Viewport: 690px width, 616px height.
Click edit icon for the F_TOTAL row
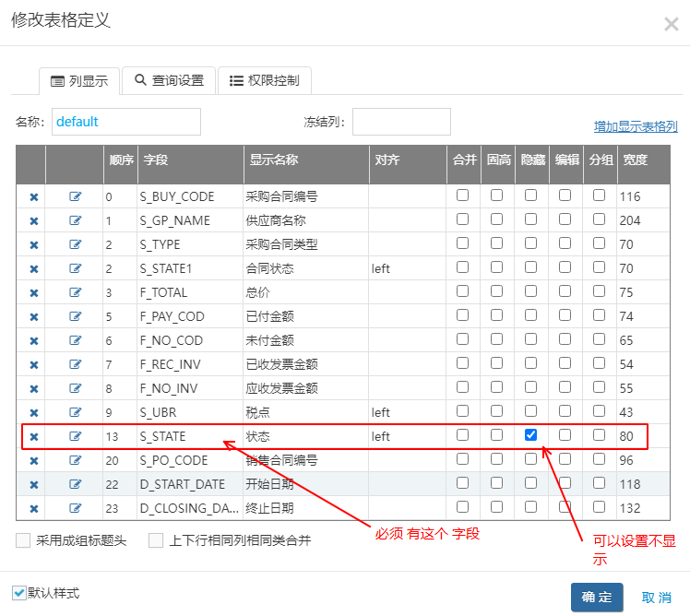76,292
